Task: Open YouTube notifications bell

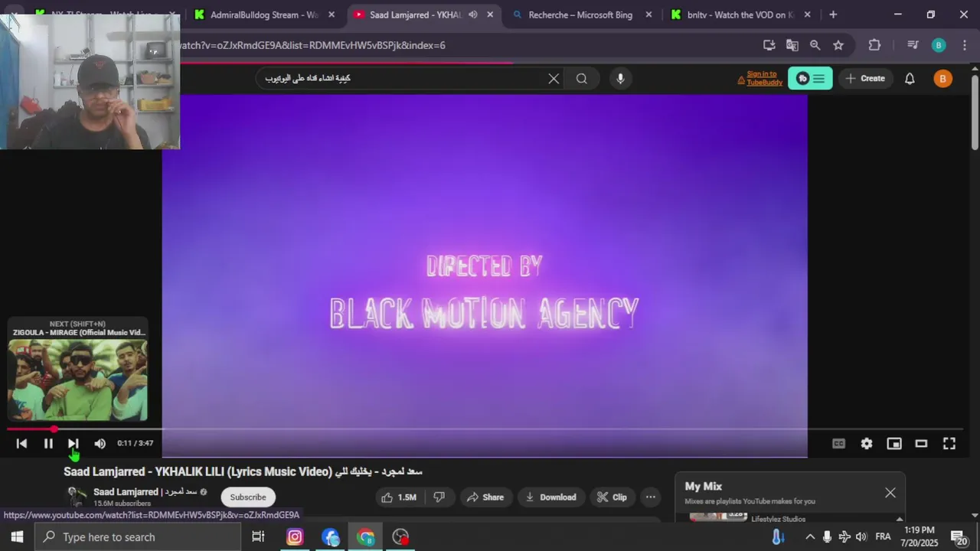Action: pos(910,78)
